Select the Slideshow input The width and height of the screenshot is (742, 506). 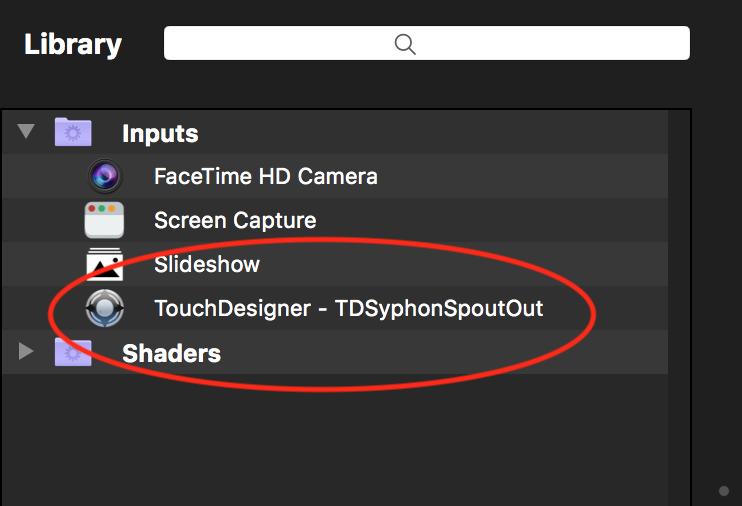point(207,265)
